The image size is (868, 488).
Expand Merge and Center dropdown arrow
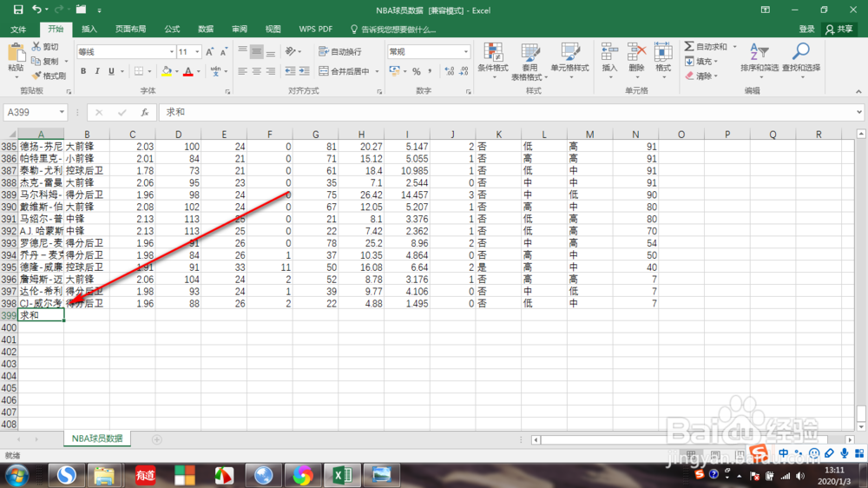coord(377,71)
